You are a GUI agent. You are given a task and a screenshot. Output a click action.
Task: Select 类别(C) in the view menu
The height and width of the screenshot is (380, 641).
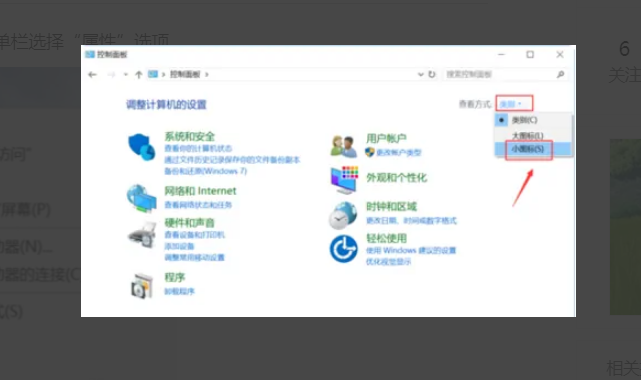point(533,120)
